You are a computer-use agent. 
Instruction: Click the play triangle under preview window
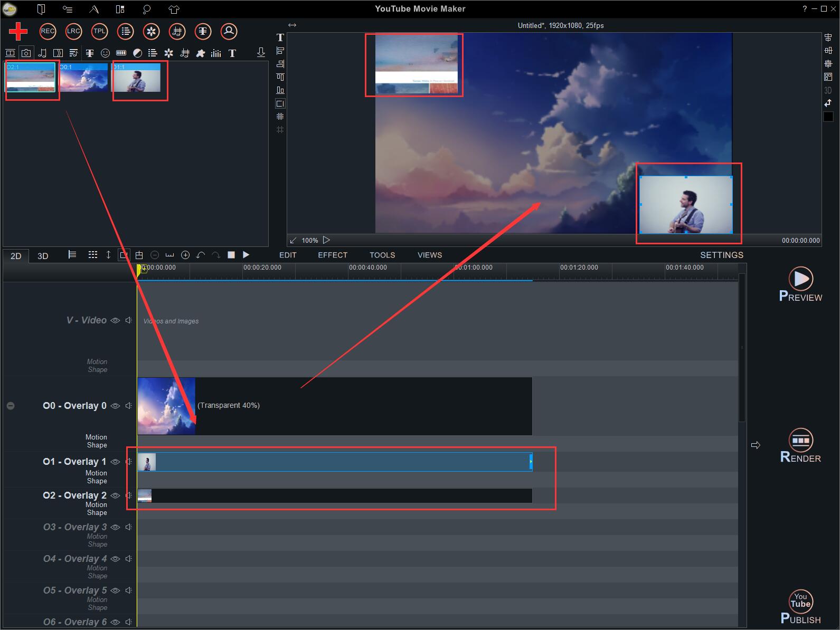[x=326, y=240]
